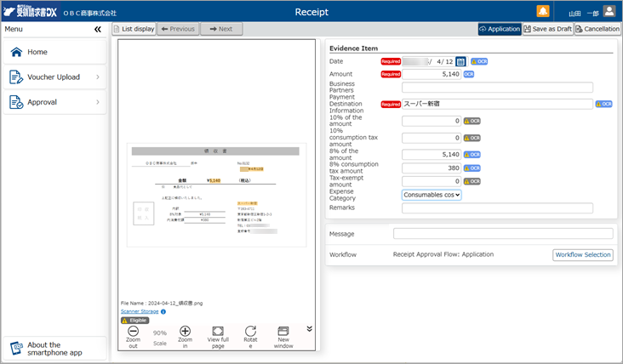The height and width of the screenshot is (364, 623).
Task: Click the 10% of the amount field
Action: 432,121
